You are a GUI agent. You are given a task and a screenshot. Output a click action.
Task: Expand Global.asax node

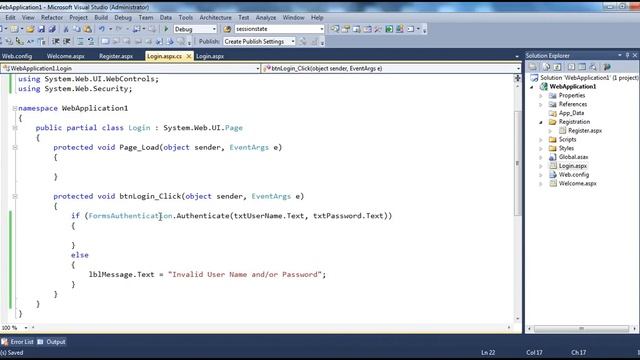coord(541,157)
